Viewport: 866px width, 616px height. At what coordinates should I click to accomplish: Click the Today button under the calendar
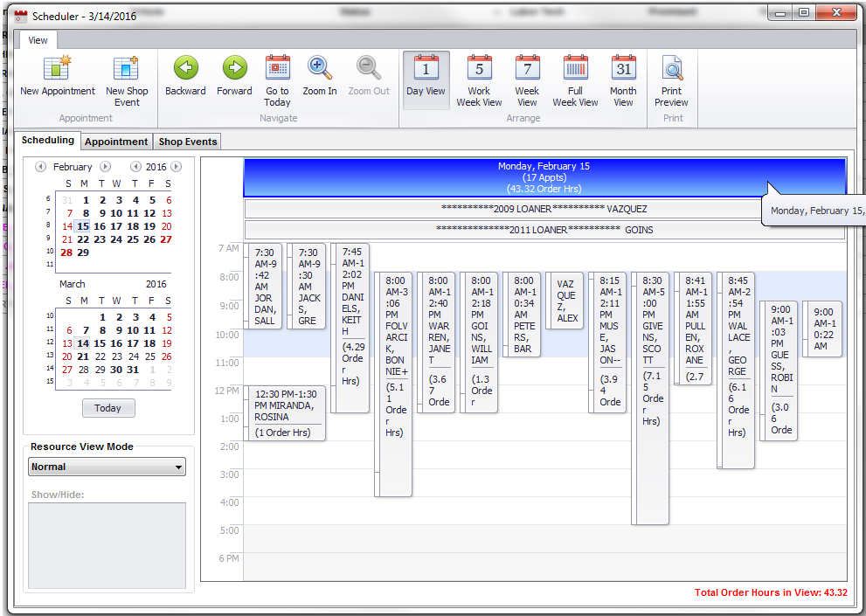click(x=108, y=408)
